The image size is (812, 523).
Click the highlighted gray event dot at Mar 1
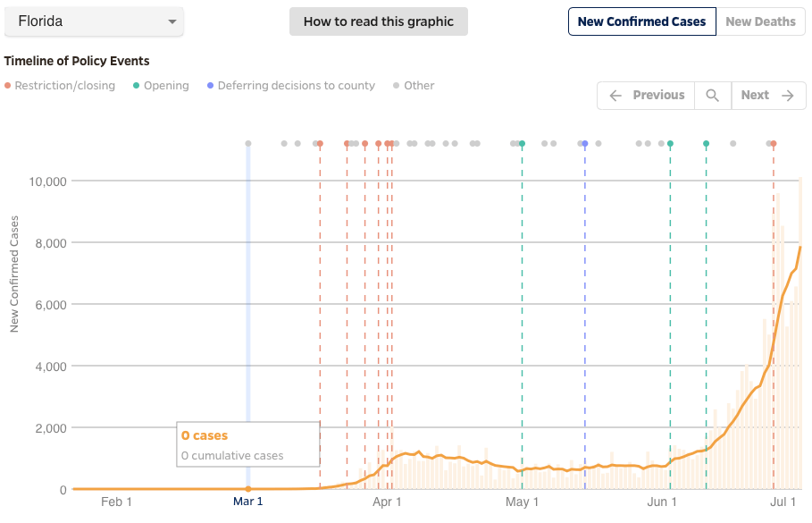click(248, 143)
